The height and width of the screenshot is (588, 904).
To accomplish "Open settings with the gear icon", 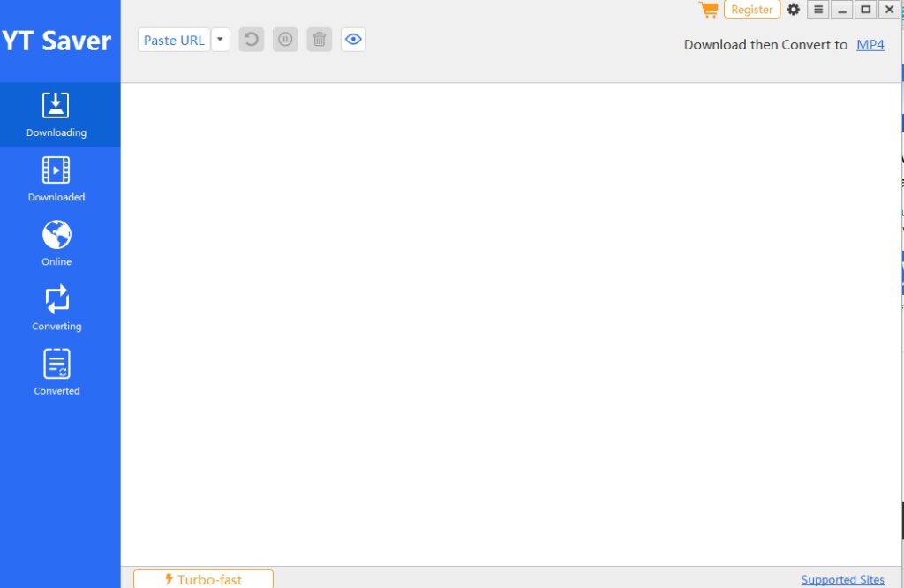I will point(794,9).
